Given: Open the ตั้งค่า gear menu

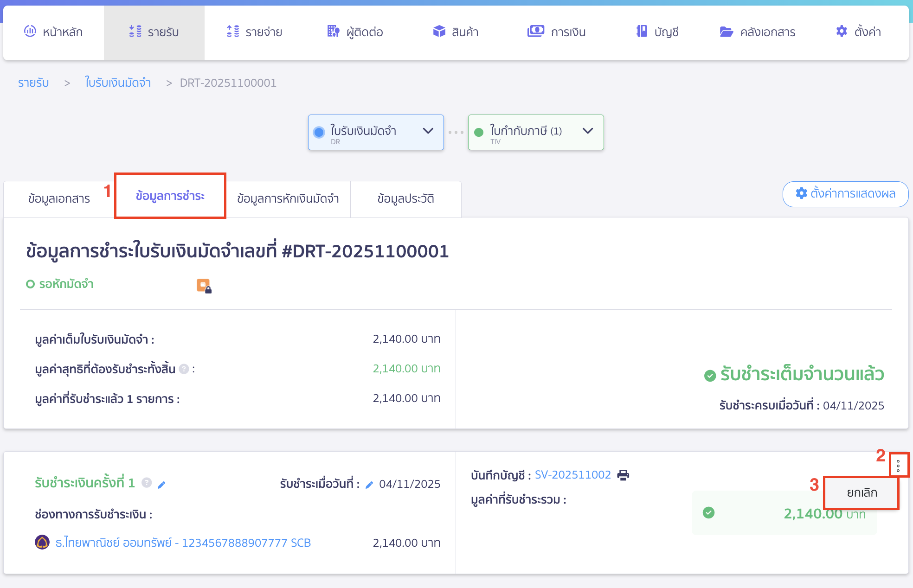Looking at the screenshot, I should [858, 32].
